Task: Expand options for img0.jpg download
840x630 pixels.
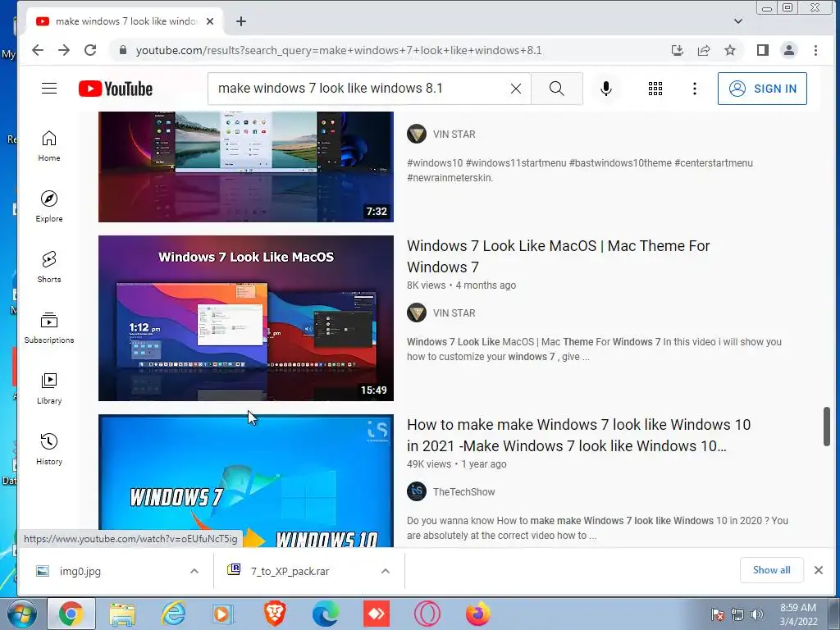Action: [194, 571]
